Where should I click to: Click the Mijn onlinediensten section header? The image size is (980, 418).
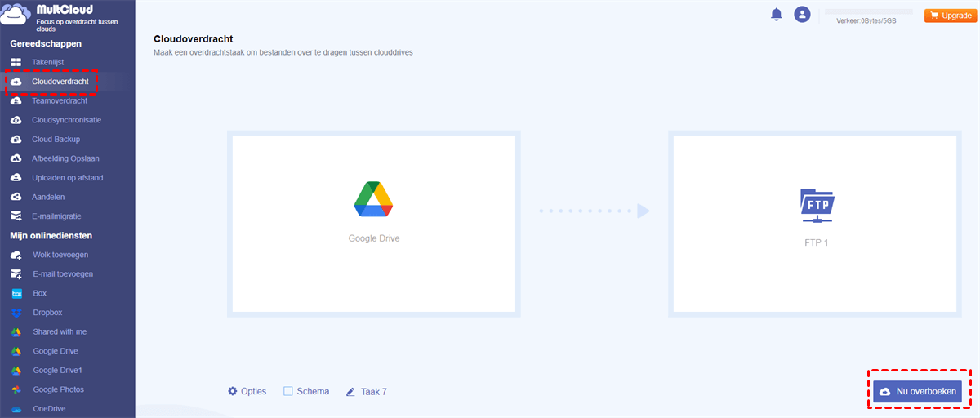(51, 235)
